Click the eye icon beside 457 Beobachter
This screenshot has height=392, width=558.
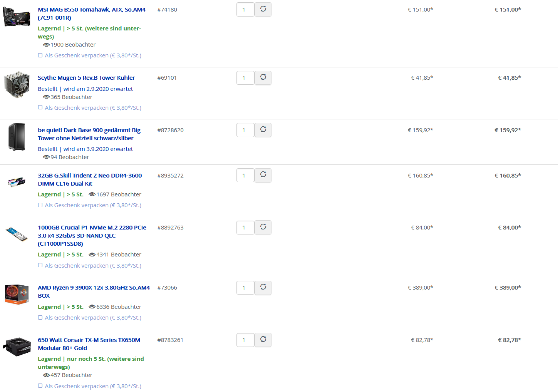[46, 375]
